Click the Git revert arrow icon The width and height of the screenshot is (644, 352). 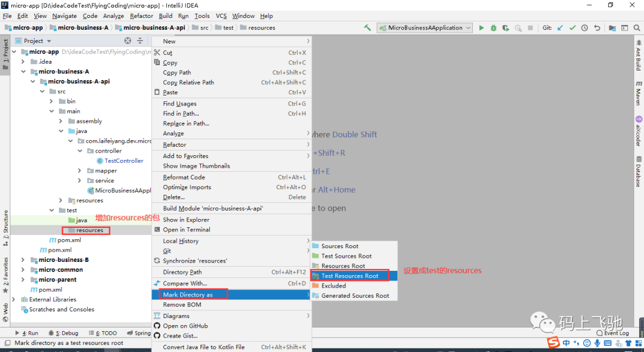(597, 28)
